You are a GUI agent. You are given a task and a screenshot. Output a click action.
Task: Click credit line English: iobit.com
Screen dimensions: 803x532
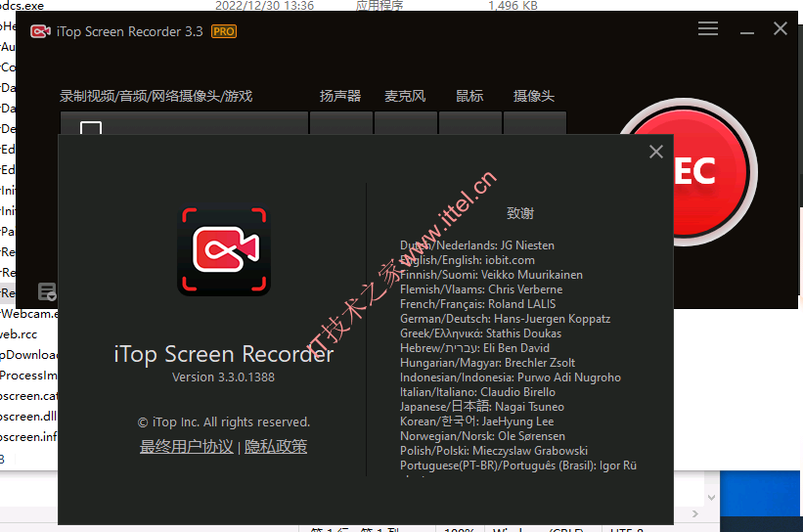(468, 261)
